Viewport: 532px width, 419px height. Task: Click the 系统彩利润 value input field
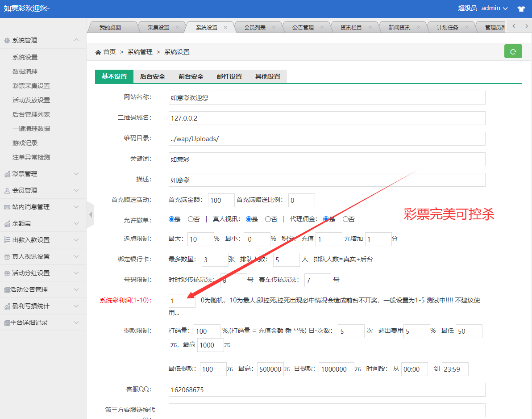[182, 301]
